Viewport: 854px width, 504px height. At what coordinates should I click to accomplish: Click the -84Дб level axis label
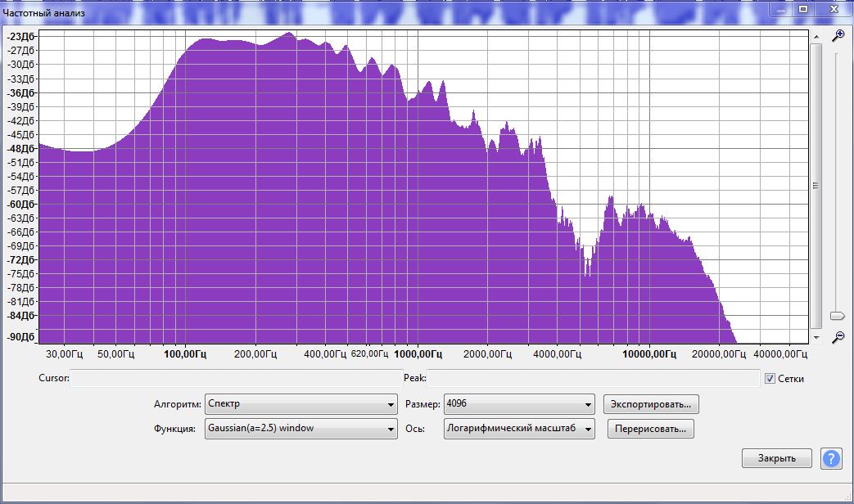(x=20, y=316)
